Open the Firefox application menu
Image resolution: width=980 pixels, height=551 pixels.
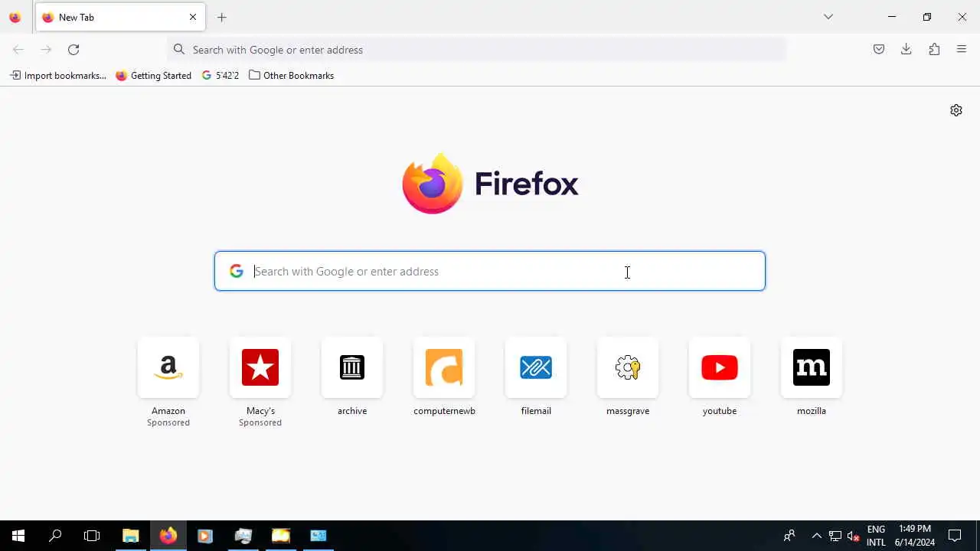[x=962, y=50]
